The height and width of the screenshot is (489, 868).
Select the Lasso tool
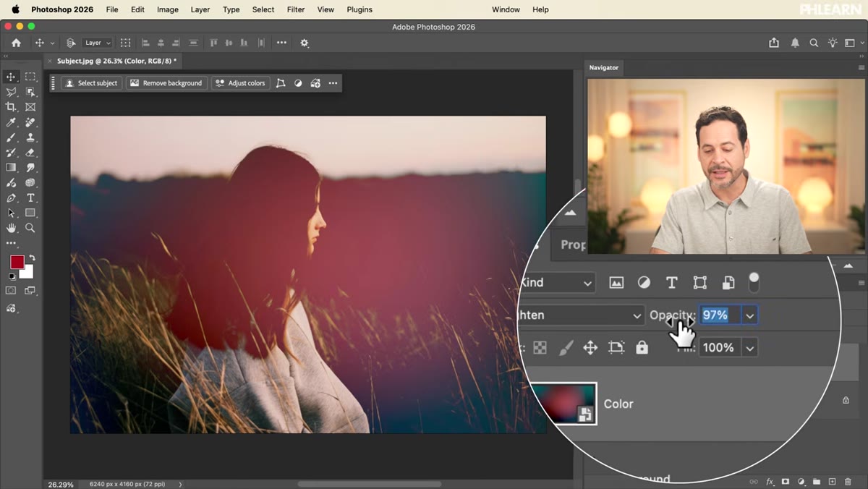coord(11,92)
